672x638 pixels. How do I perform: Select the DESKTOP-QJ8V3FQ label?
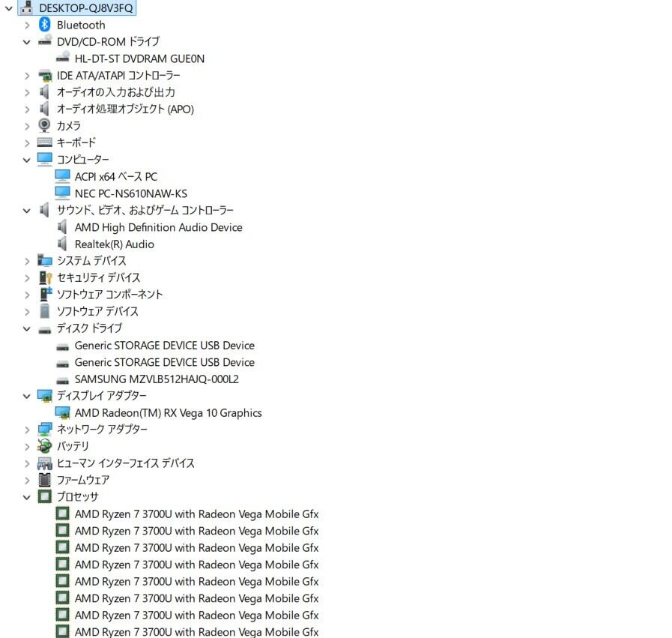(x=85, y=7)
